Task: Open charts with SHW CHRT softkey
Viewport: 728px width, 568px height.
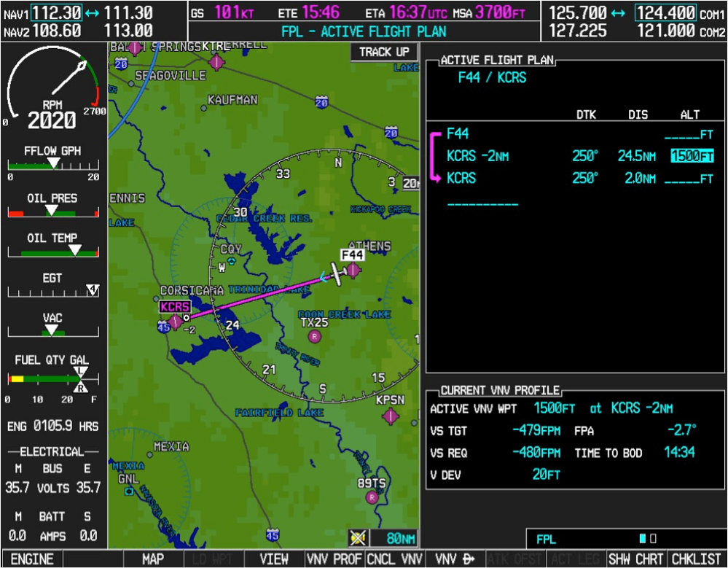Action: point(636,559)
